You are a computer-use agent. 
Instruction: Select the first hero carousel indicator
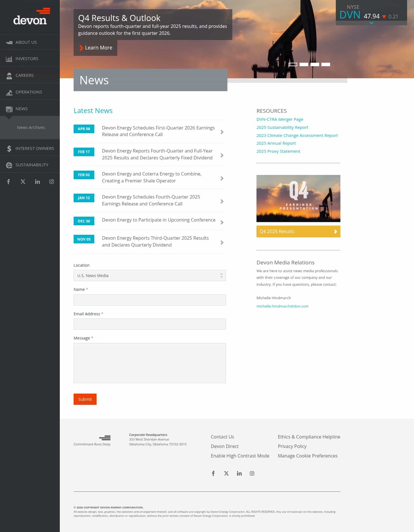[x=293, y=64]
